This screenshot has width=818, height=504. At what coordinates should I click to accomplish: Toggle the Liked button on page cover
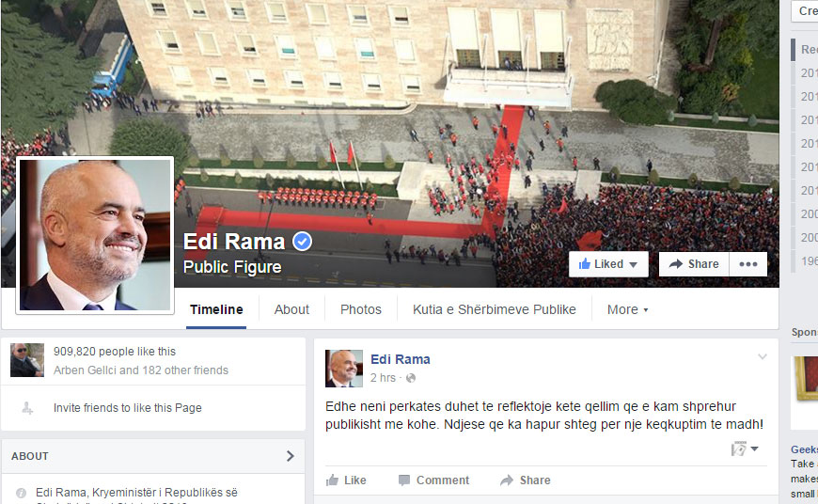pyautogui.click(x=608, y=264)
